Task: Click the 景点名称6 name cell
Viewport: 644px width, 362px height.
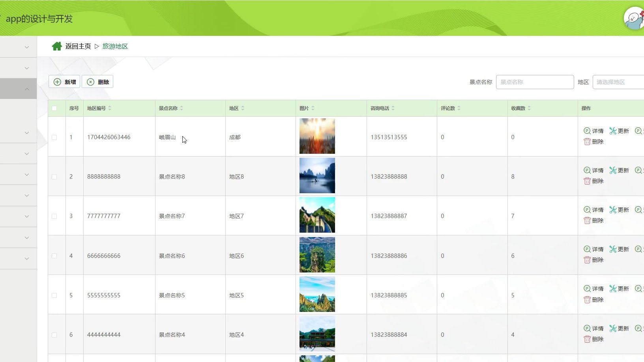Action: point(172,256)
